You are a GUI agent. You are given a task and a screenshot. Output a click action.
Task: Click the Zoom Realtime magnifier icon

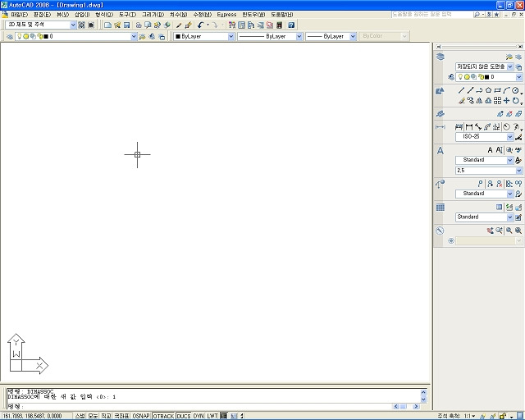click(x=500, y=231)
